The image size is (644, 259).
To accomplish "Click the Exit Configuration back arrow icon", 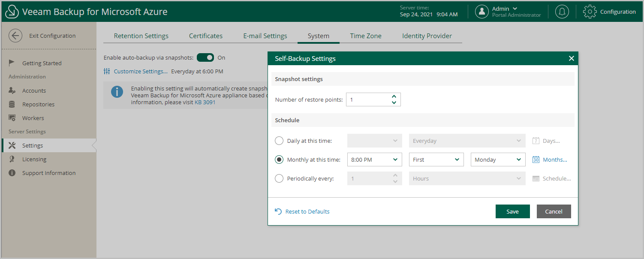I will [x=15, y=36].
